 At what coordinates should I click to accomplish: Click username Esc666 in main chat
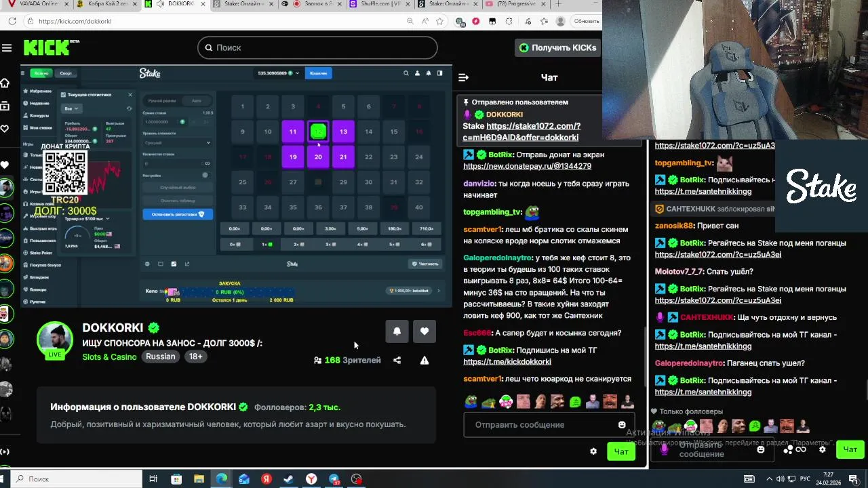(477, 333)
